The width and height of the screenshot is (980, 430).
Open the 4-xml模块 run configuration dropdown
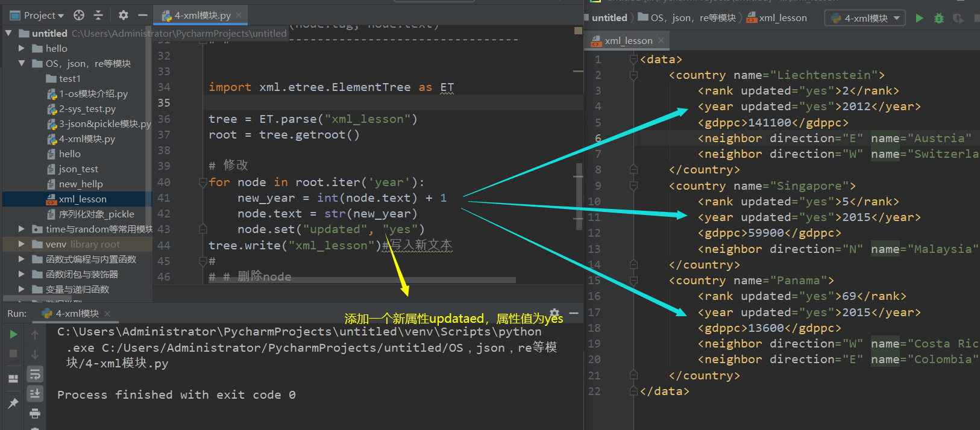tap(865, 18)
